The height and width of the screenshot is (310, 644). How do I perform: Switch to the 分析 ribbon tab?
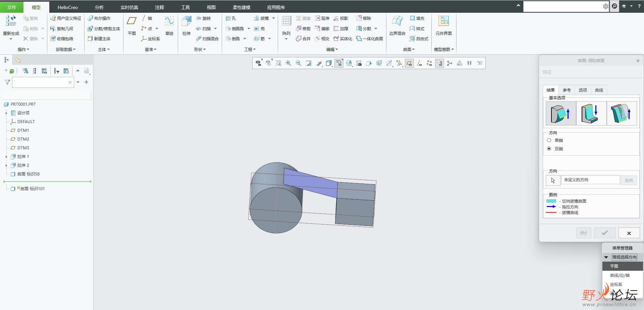99,7
